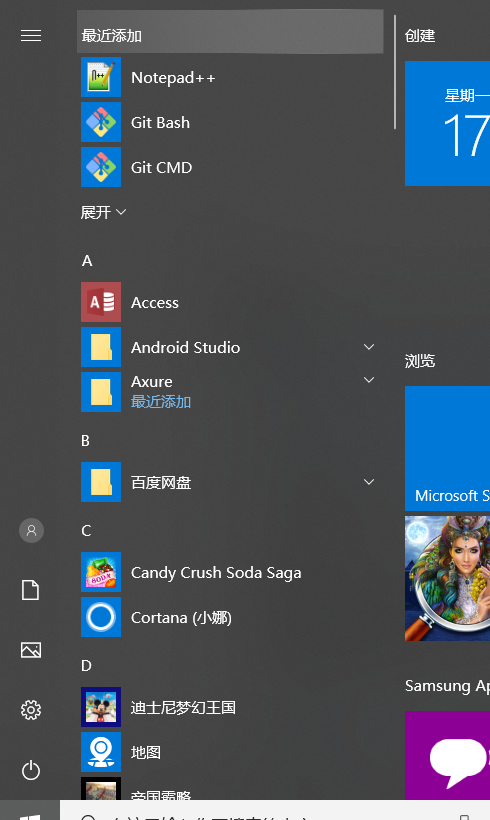Click the taskbar search box
The height and width of the screenshot is (820, 490).
pyautogui.click(x=275, y=810)
